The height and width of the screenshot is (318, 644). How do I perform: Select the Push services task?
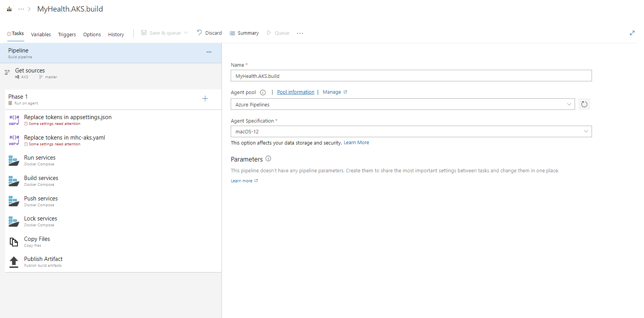(x=113, y=201)
